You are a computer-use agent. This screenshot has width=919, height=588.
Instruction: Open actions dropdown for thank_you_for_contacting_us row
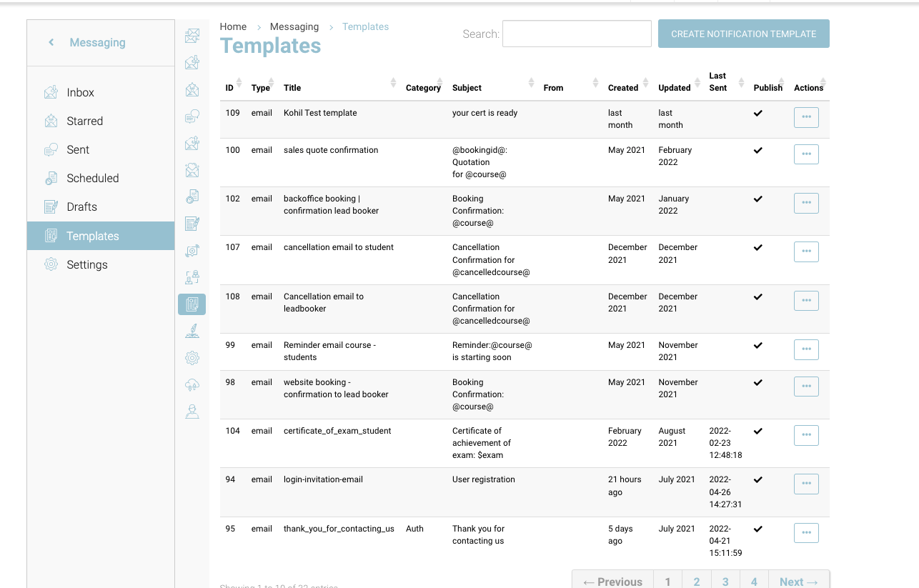coord(806,533)
